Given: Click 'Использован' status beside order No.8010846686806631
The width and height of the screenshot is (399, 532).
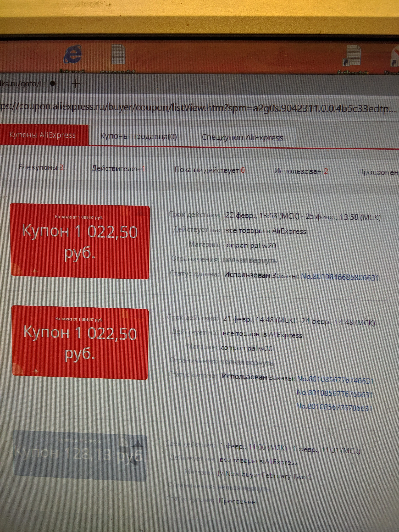Looking at the screenshot, I should pos(247,275).
